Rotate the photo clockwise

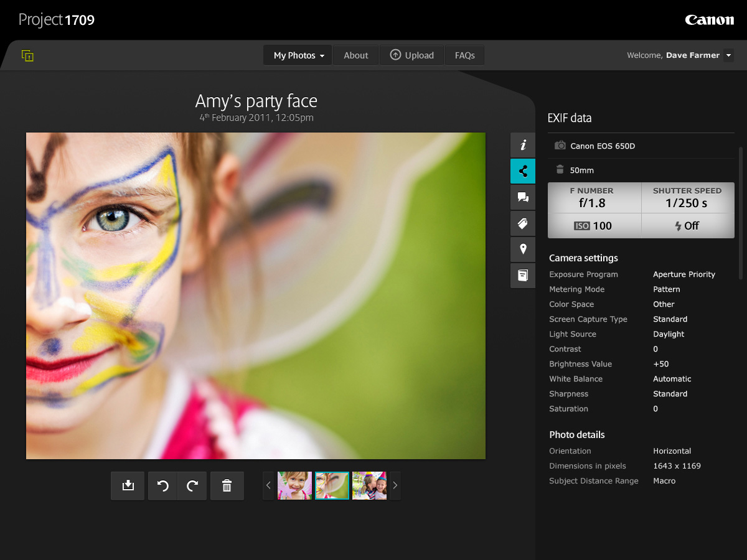192,486
